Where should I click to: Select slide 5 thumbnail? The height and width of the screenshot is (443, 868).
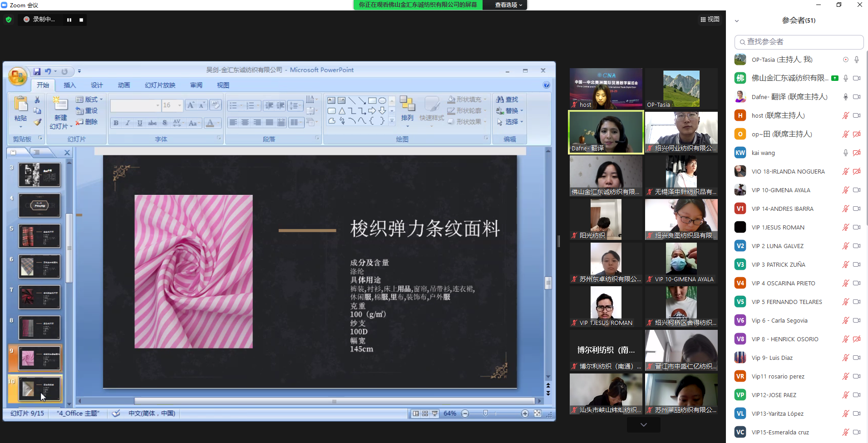tap(39, 236)
